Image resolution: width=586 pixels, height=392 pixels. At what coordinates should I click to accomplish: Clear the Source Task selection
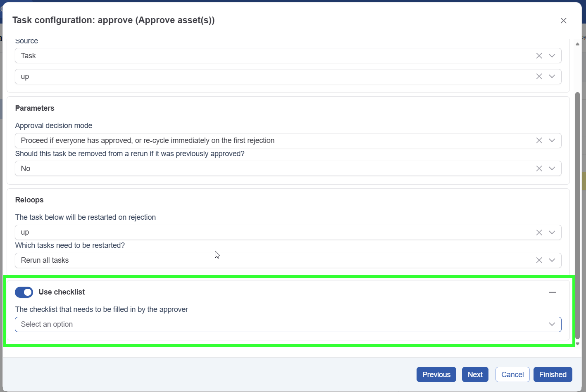tap(539, 56)
